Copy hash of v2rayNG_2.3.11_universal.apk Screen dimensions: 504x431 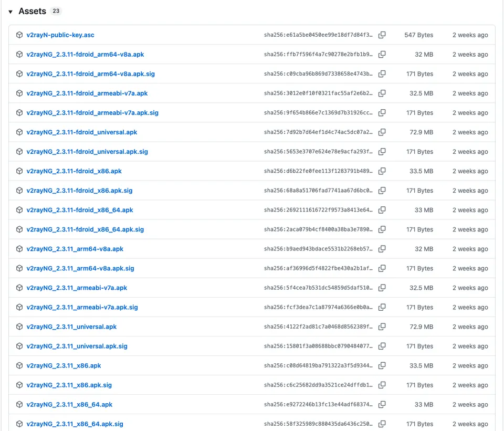pyautogui.click(x=382, y=327)
